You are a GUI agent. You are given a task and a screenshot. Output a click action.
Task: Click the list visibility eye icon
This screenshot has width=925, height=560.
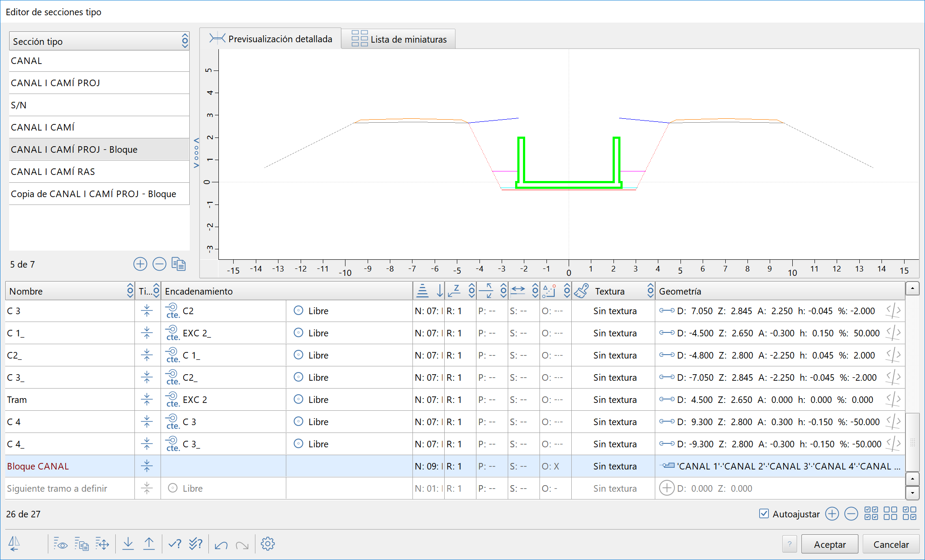(x=60, y=544)
